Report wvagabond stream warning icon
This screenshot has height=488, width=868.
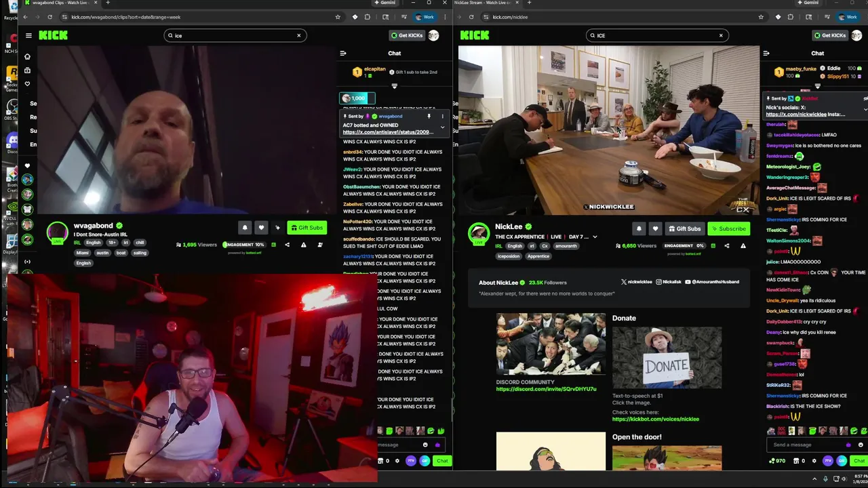tap(303, 245)
